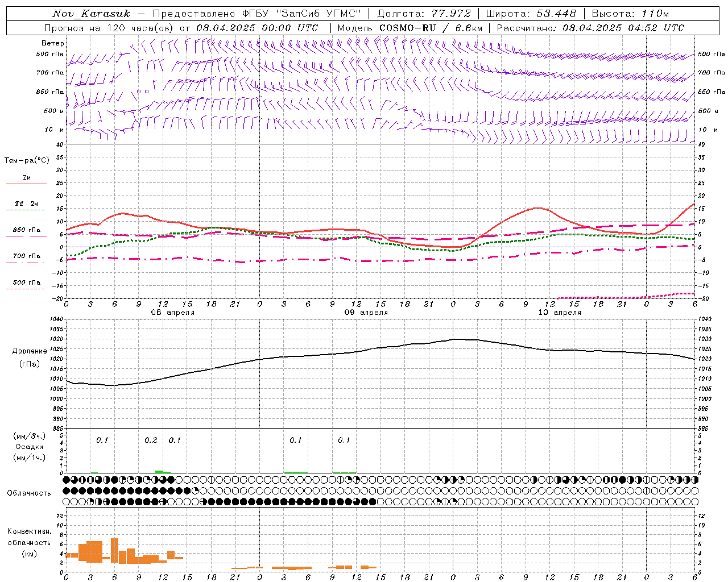Click the Долгота: 77.972 value

pos(424,14)
